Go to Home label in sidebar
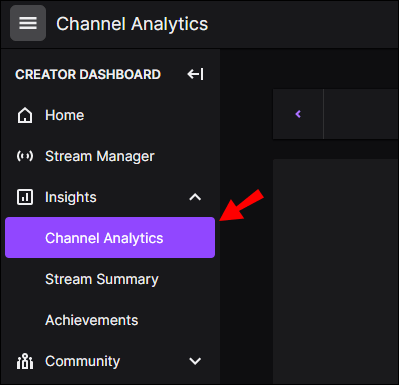 65,115
